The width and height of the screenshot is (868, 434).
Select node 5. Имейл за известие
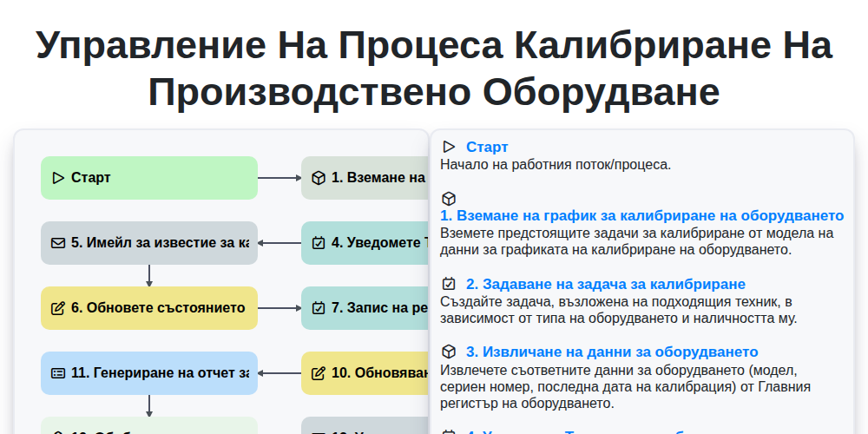[149, 243]
